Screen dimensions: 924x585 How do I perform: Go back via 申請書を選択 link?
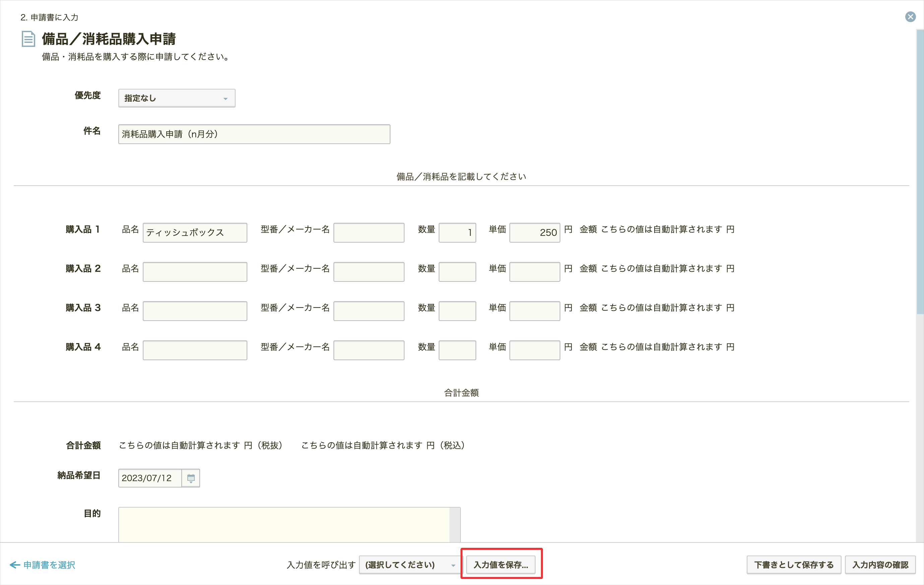point(43,565)
